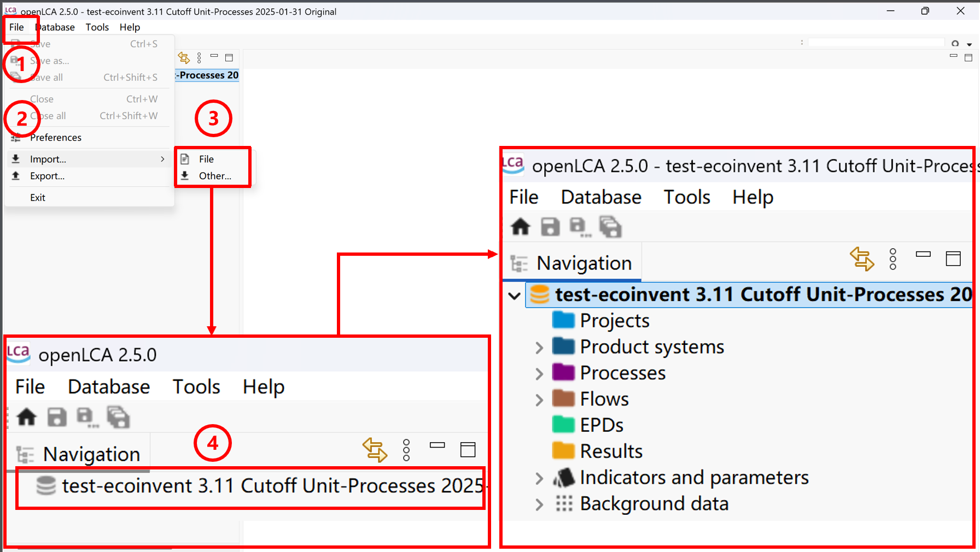
Task: Expand the Product systems folder
Action: [539, 348]
